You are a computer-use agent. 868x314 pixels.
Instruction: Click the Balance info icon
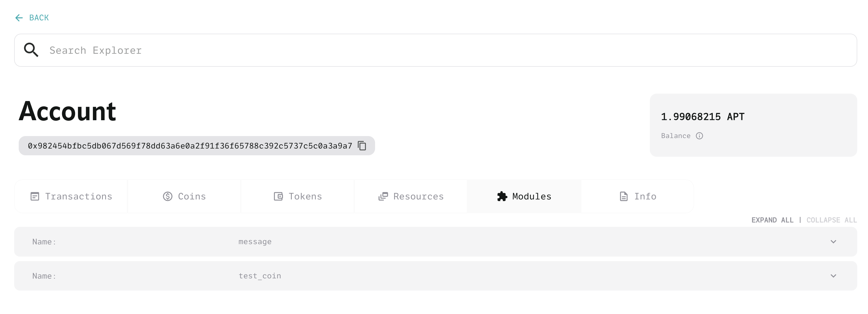tap(699, 136)
